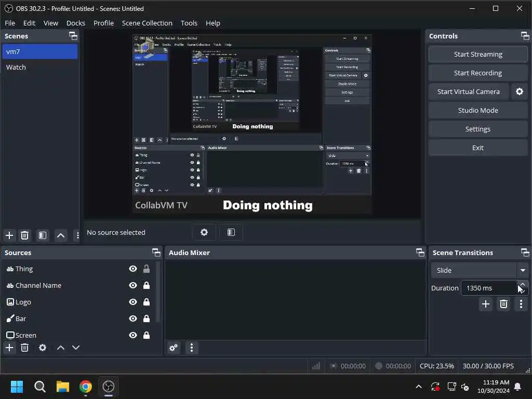Open advanced audio properties gears icon
This screenshot has width=532, height=399.
(x=174, y=348)
